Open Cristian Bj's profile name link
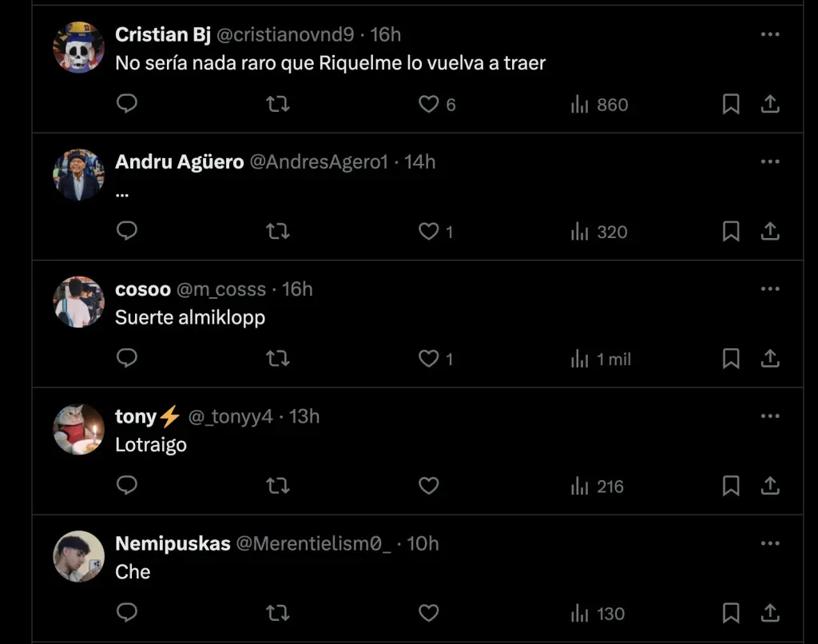 [163, 34]
